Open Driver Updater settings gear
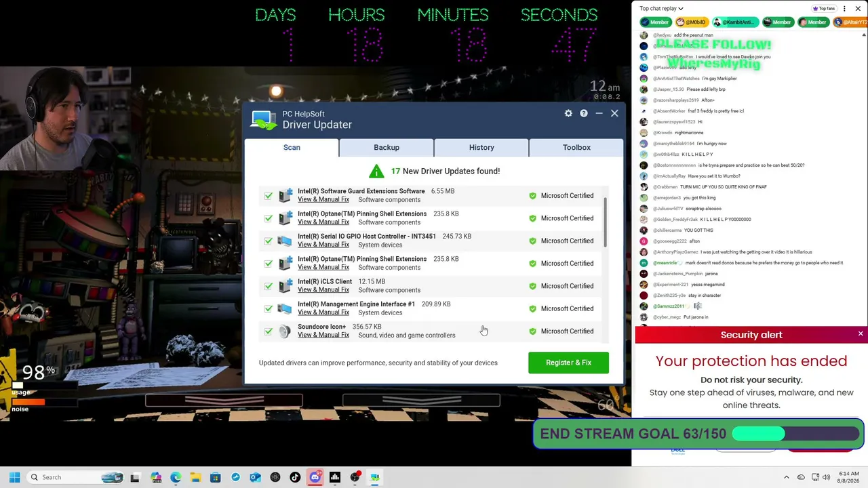 tap(568, 113)
